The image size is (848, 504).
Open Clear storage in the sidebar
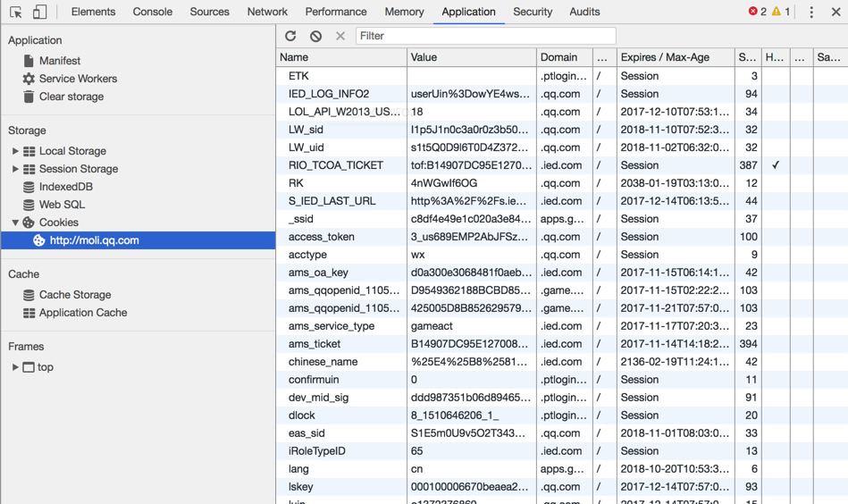(x=71, y=97)
